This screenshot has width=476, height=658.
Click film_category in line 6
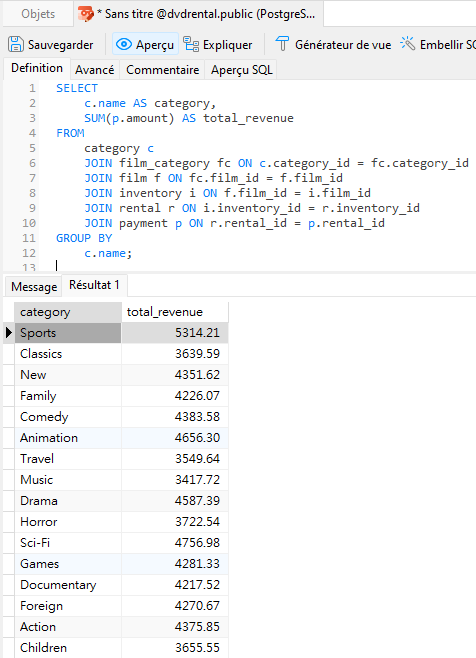tap(164, 163)
